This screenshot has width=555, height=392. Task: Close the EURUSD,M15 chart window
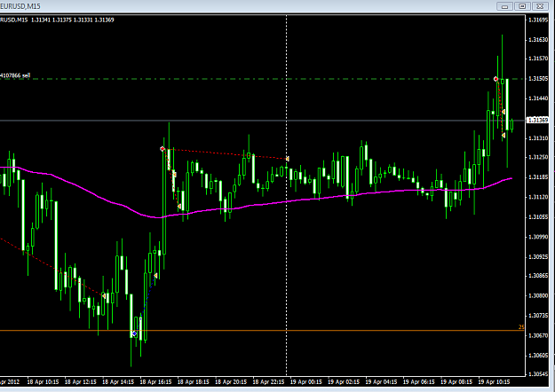coord(540,6)
